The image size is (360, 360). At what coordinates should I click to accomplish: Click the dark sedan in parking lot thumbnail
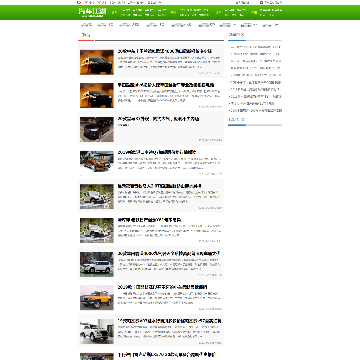(x=97, y=129)
